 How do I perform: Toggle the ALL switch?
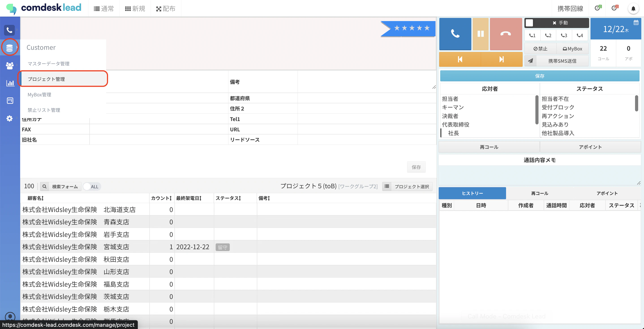92,186
